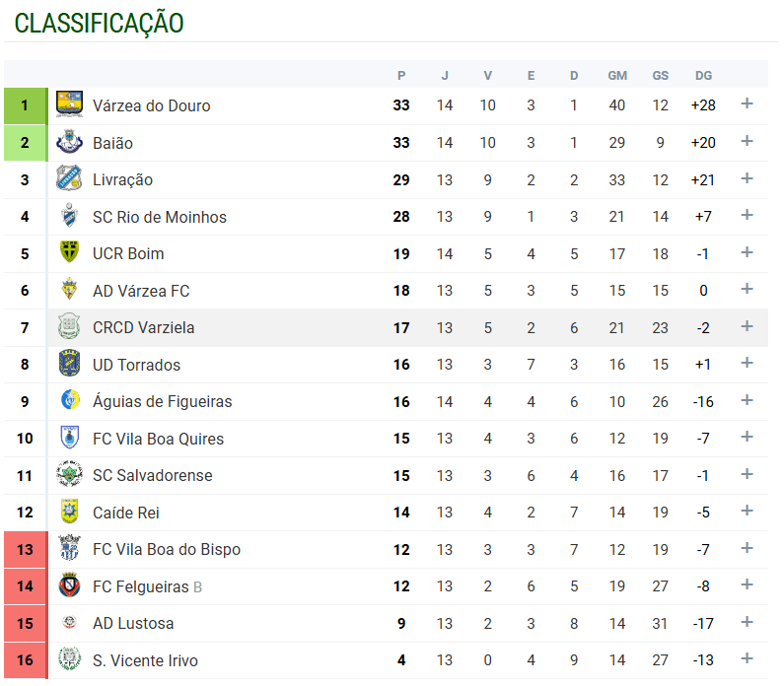Click the DG goal difference column header

click(703, 75)
